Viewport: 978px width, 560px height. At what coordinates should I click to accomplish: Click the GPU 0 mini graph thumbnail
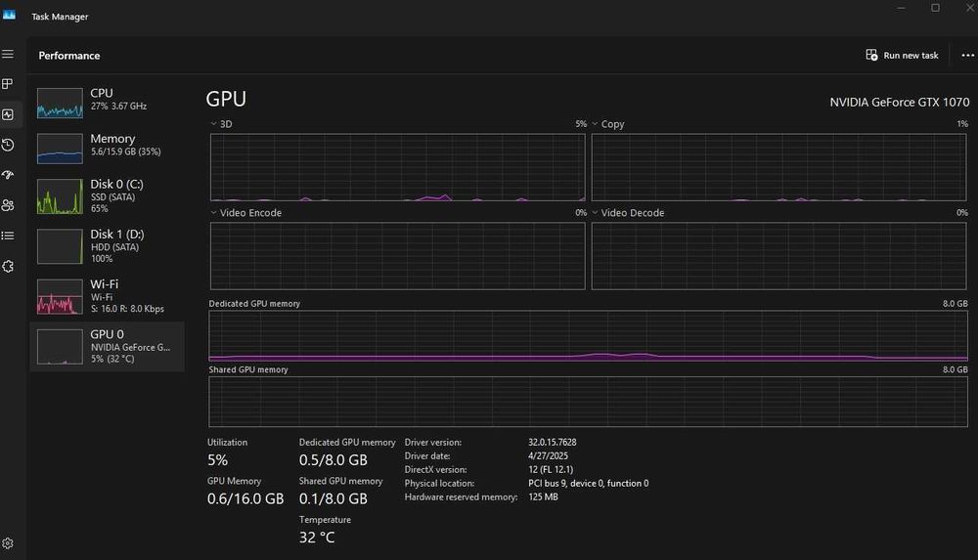pos(60,347)
